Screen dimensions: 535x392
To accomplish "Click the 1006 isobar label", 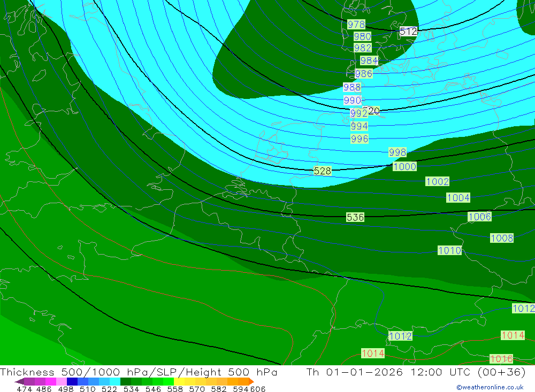I will (x=479, y=216).
